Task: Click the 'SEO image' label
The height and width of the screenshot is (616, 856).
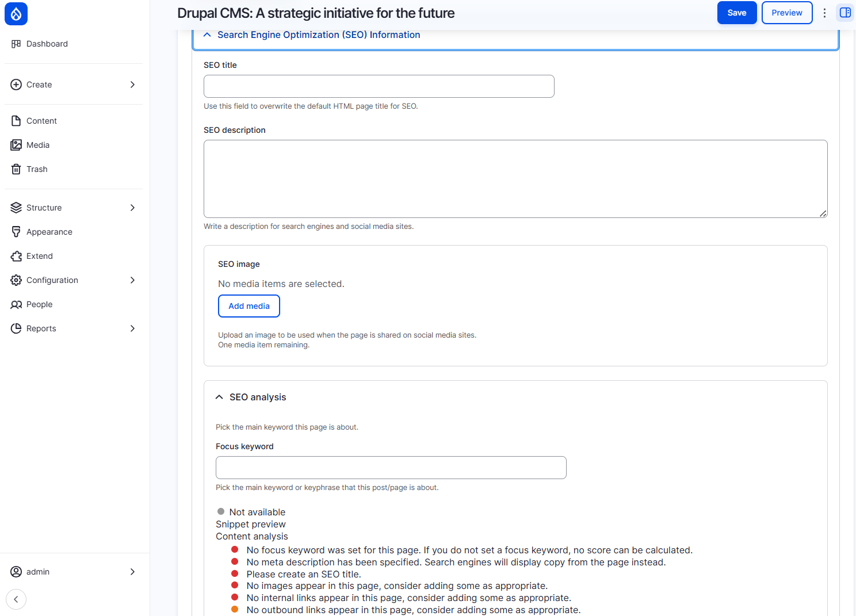Action: (239, 264)
